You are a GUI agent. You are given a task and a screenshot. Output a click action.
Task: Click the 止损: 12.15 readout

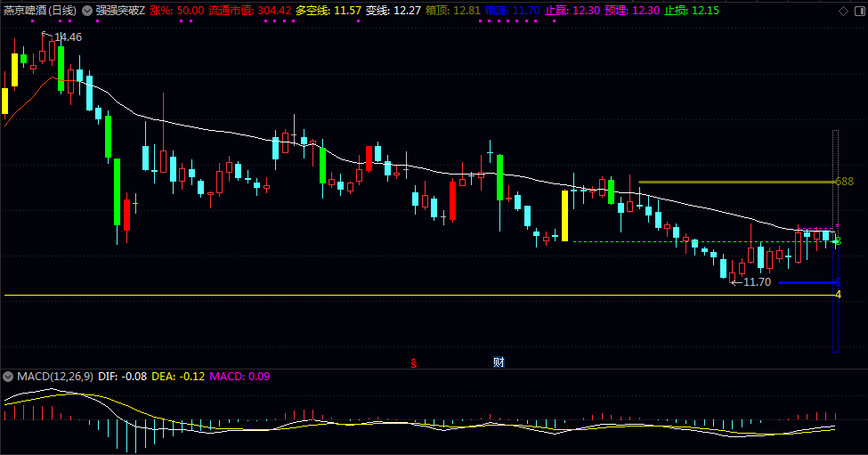(x=692, y=11)
